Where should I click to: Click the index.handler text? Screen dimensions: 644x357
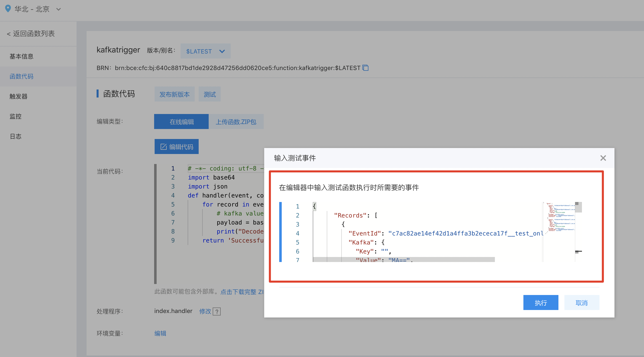pos(173,311)
